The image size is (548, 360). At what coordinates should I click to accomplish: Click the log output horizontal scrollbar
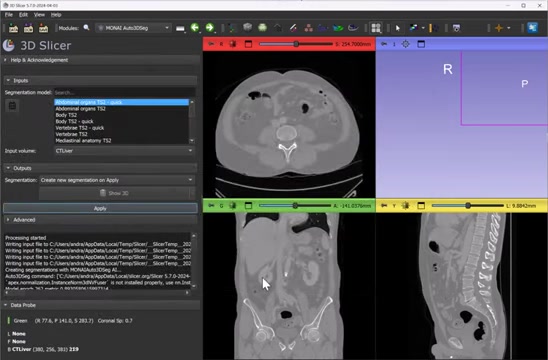tap(97, 292)
